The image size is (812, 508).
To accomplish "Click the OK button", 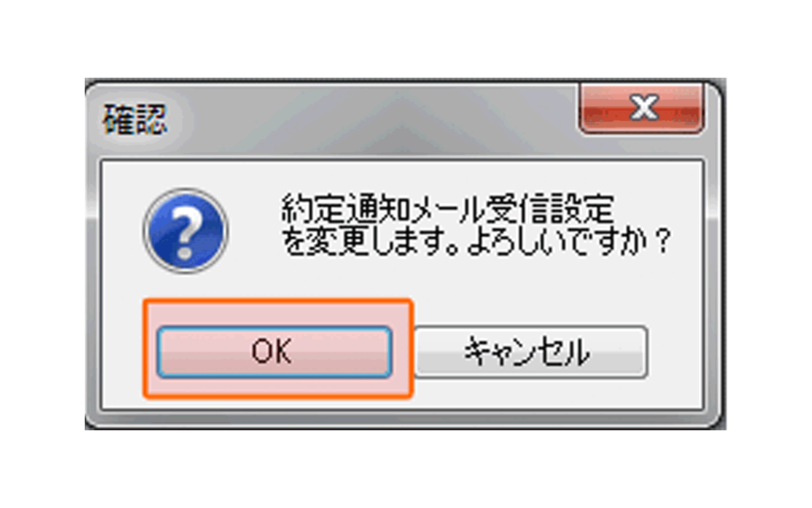I will (274, 352).
